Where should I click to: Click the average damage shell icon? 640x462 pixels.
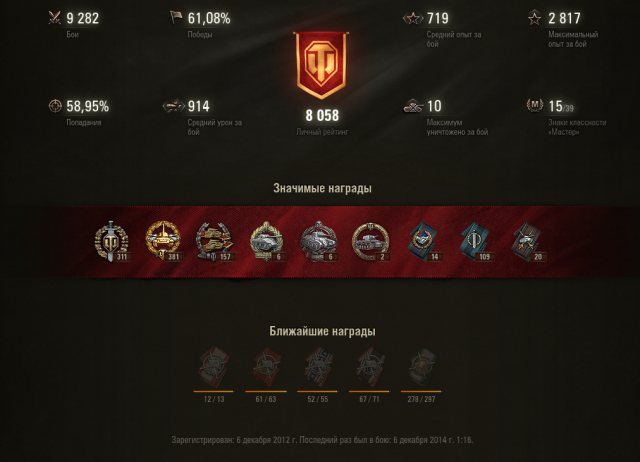tap(173, 106)
